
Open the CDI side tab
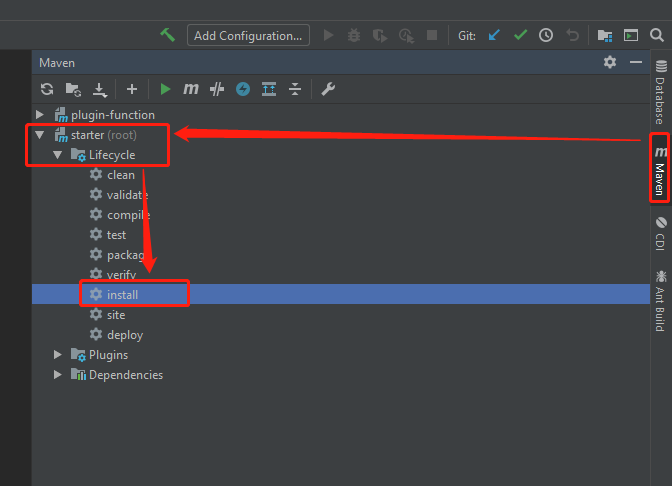660,234
